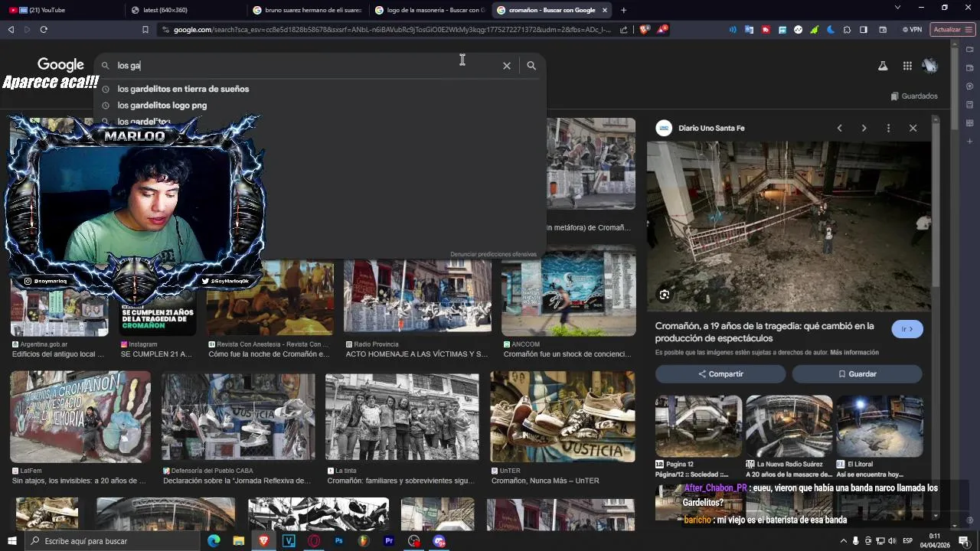The height and width of the screenshot is (551, 980).
Task: Open Photoshop from taskbar
Action: tap(338, 541)
